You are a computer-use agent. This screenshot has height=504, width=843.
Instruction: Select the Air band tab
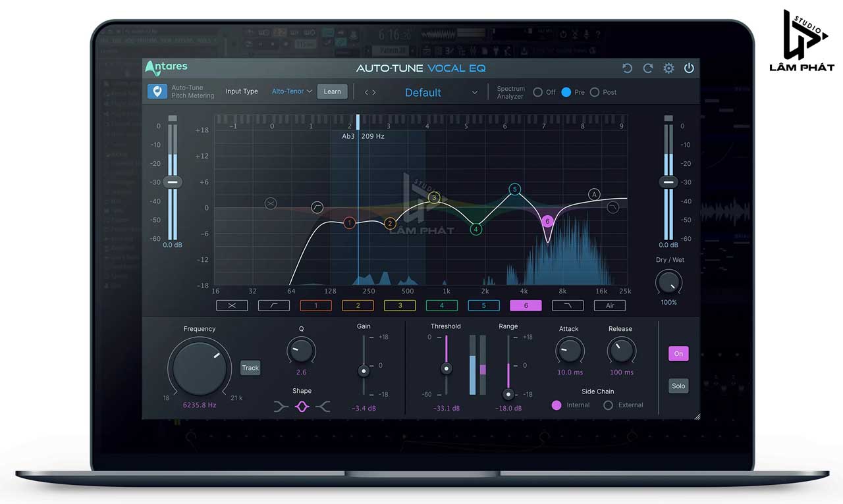[x=610, y=305]
